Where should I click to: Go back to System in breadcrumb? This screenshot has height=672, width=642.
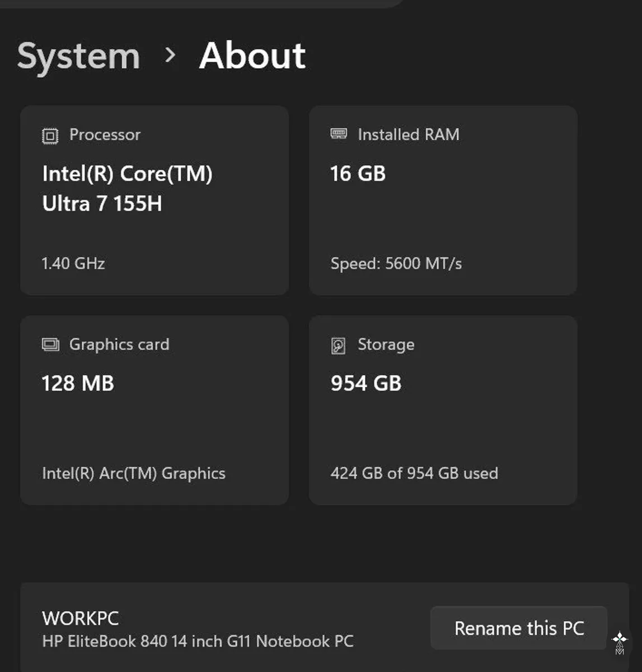(x=78, y=57)
